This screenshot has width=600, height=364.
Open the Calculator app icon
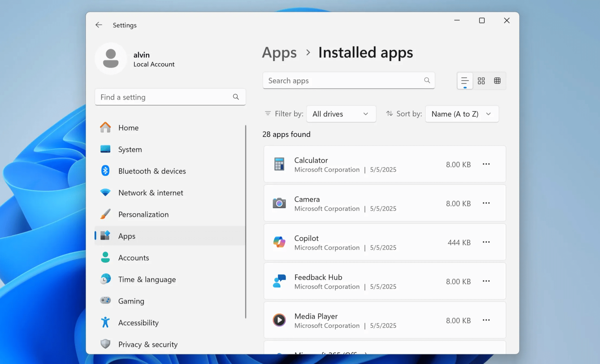tap(279, 164)
